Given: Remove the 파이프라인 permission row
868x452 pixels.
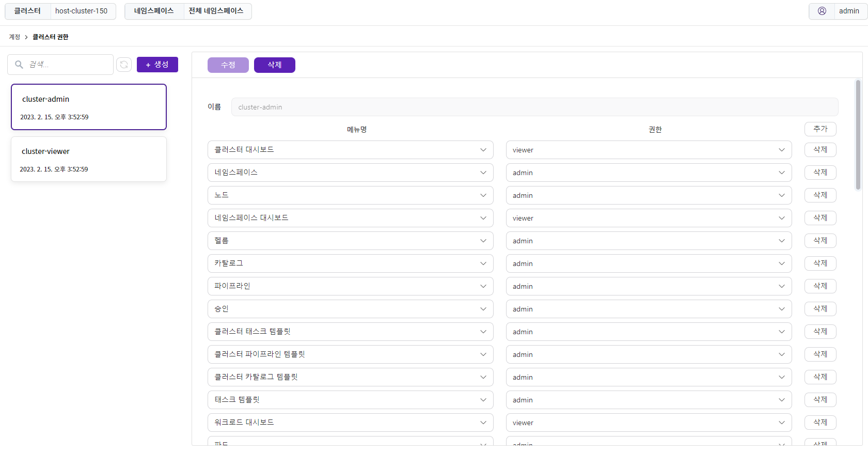Looking at the screenshot, I should click(x=820, y=286).
